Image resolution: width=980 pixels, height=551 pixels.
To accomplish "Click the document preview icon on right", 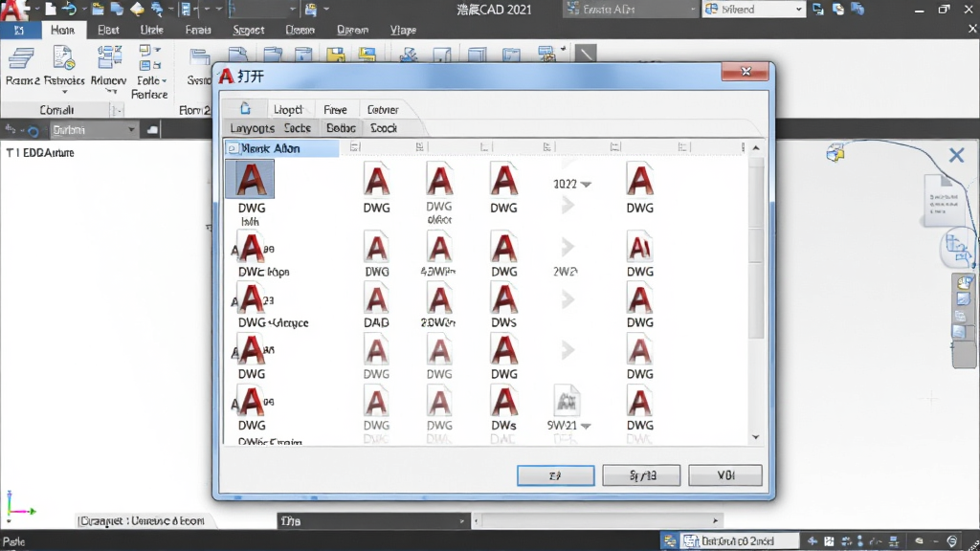I will click(x=943, y=200).
